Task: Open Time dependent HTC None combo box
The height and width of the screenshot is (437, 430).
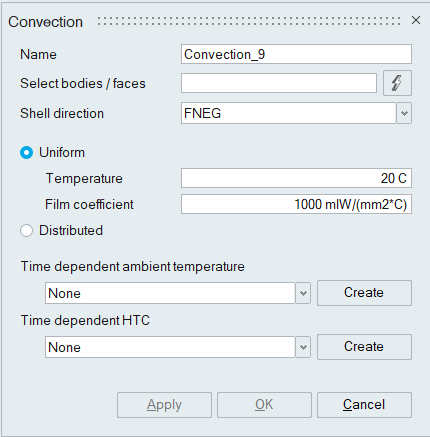Action: 170,347
